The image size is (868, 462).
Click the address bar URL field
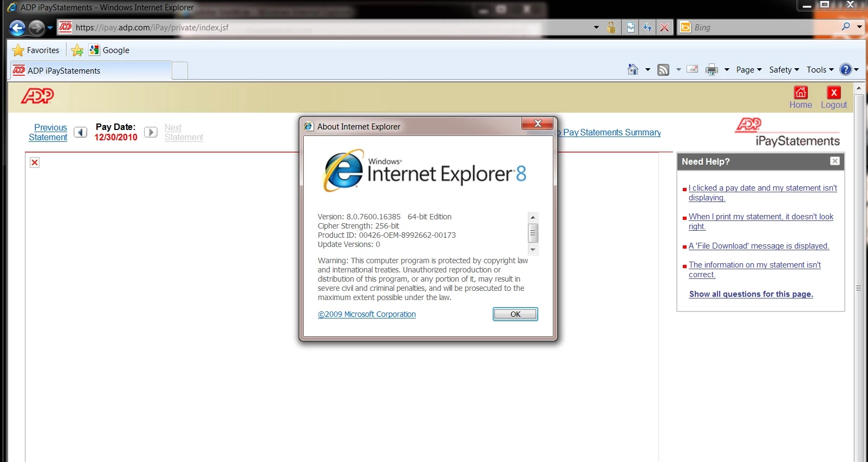click(325, 27)
